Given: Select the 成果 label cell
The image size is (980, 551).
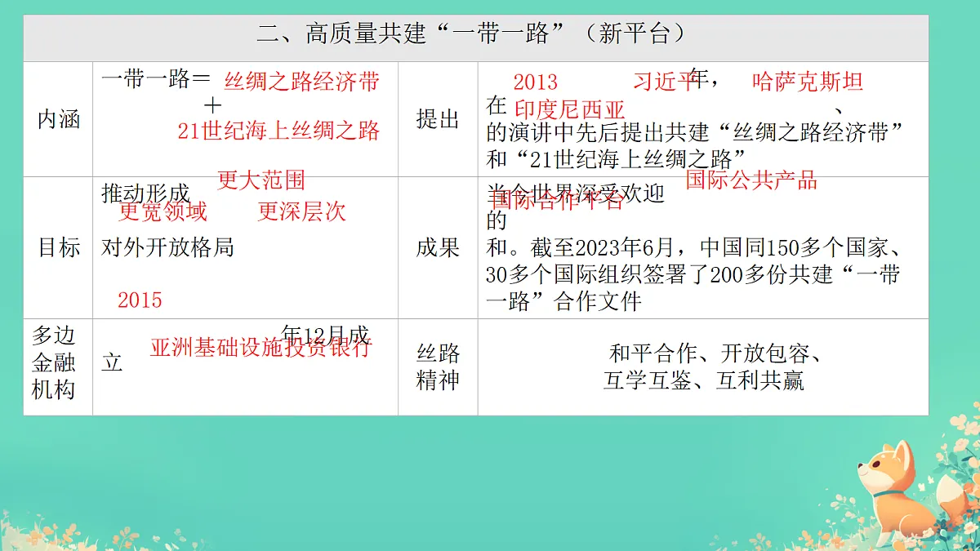Looking at the screenshot, I should pos(439,247).
